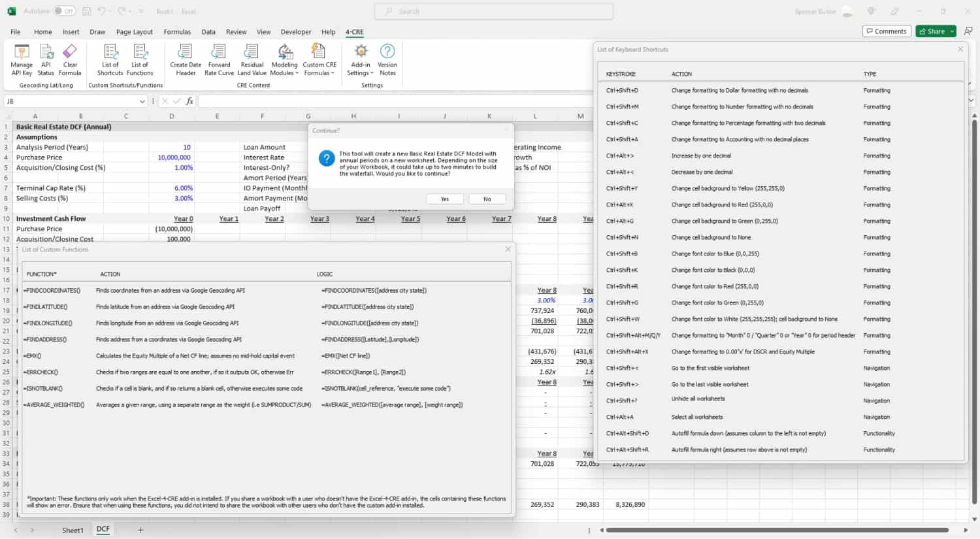
Task: Click the Undo icon
Action: (x=108, y=11)
